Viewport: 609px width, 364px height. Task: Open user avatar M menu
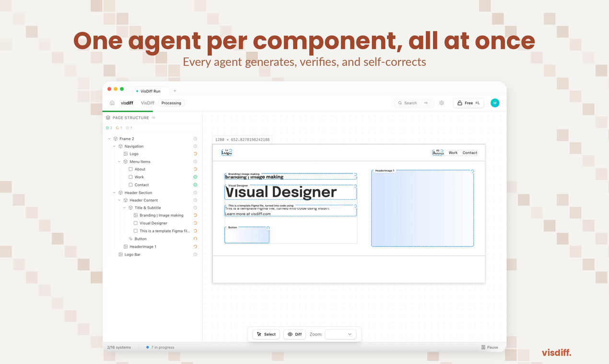tap(495, 103)
